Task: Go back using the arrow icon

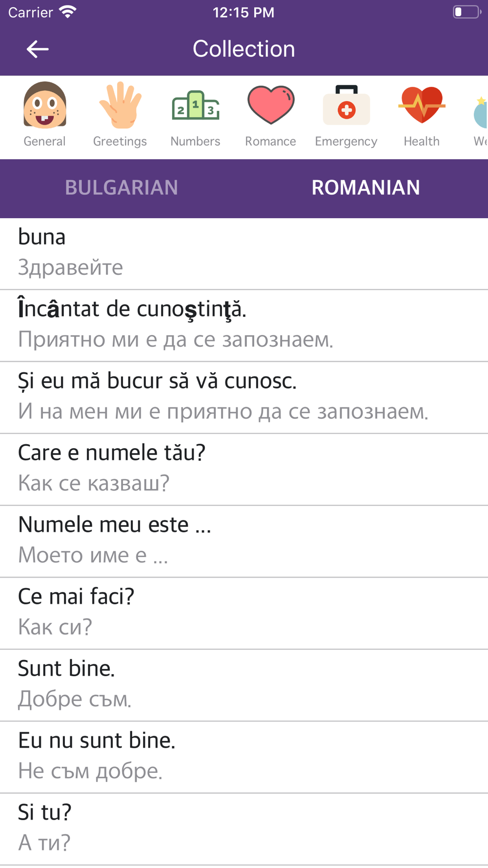Action: click(x=38, y=49)
